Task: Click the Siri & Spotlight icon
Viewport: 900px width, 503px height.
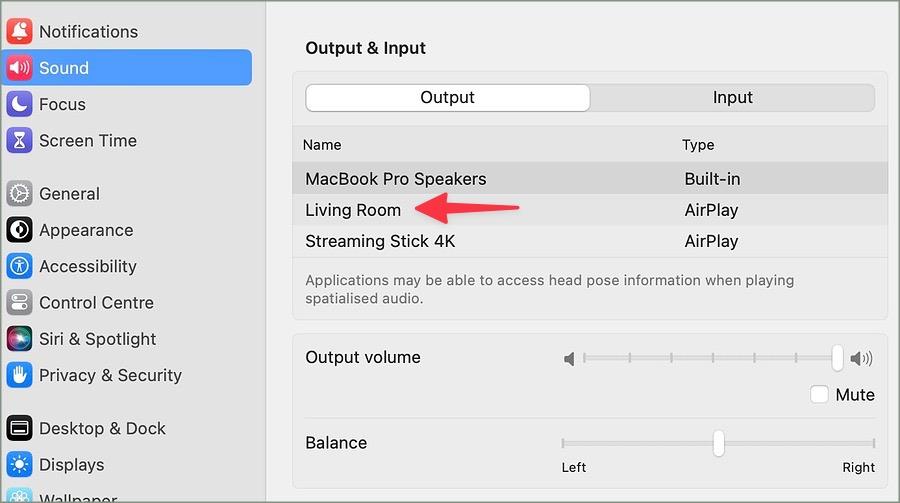Action: 20,339
